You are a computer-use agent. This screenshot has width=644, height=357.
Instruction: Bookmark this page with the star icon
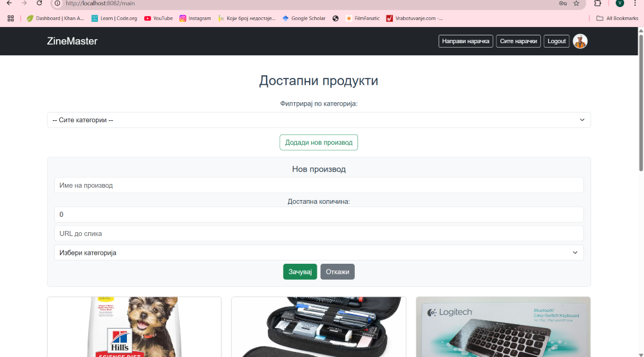(576, 3)
